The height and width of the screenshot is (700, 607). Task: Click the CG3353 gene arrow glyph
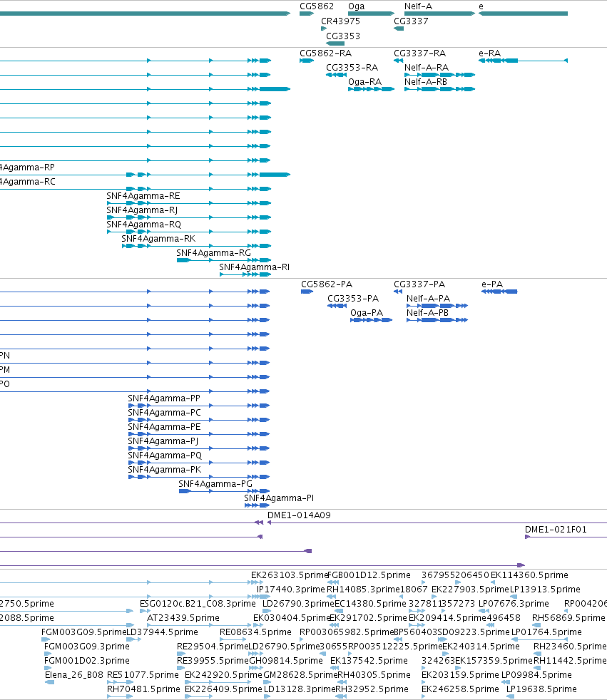tap(335, 43)
